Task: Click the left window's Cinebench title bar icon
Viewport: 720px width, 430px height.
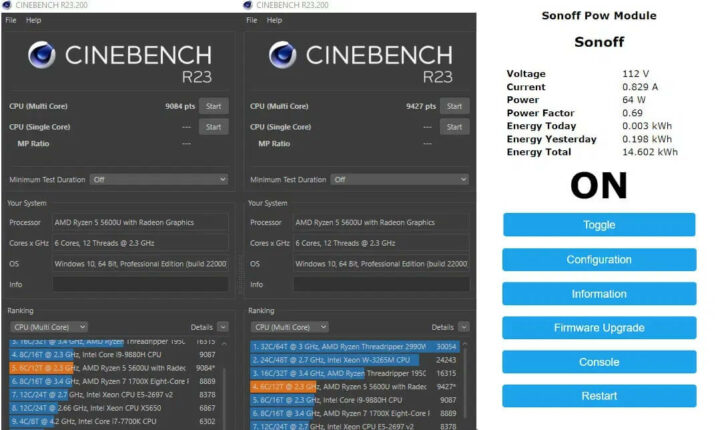Action: pyautogui.click(x=7, y=5)
